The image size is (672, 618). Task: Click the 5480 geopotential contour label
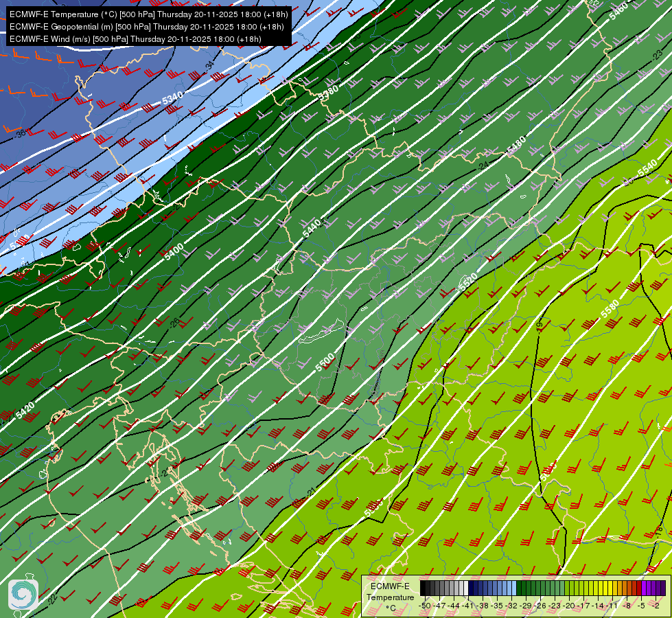coord(516,146)
